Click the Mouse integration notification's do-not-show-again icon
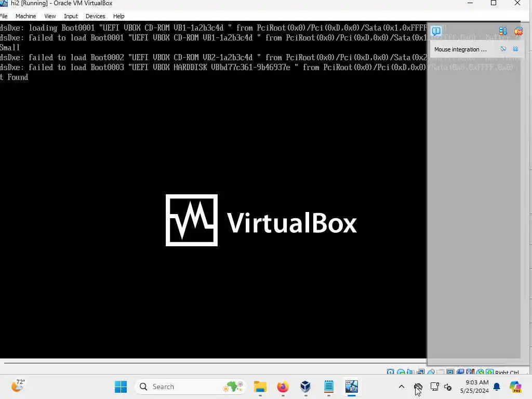 point(503,49)
